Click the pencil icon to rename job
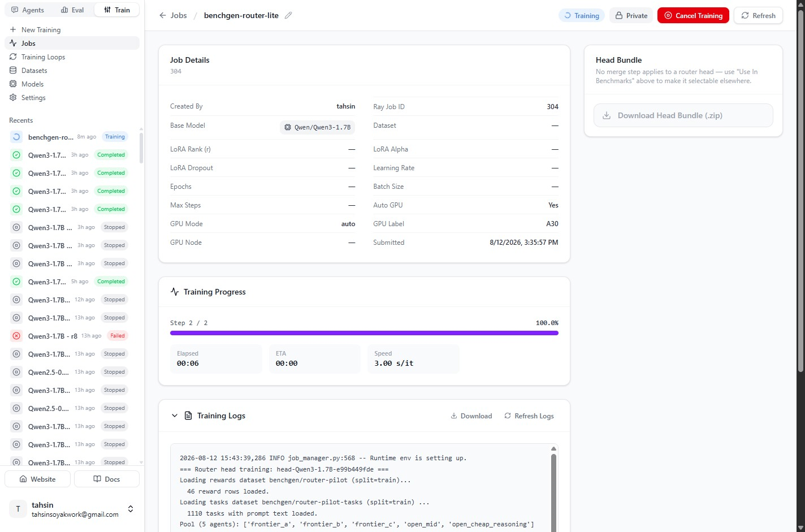 288,15
